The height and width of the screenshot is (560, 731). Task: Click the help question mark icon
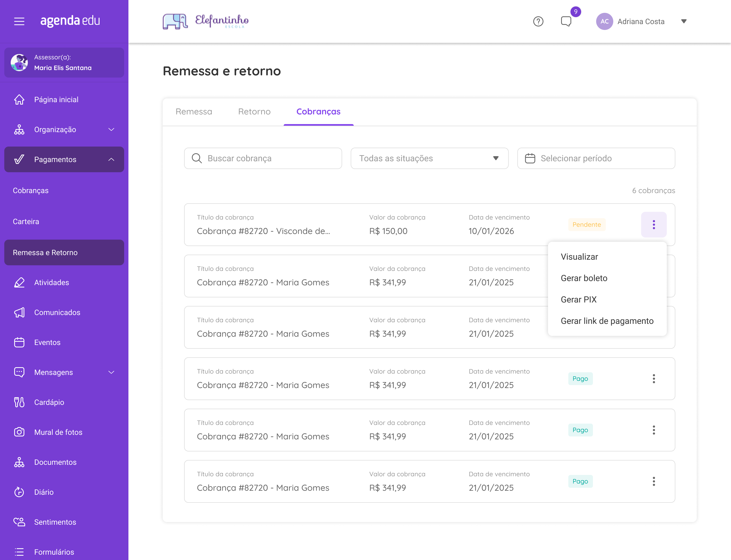pos(538,21)
